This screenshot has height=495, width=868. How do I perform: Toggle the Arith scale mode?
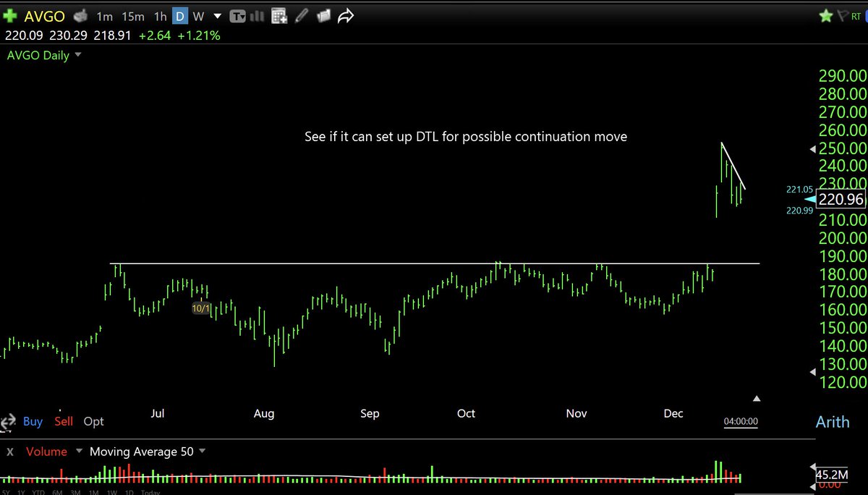click(832, 421)
